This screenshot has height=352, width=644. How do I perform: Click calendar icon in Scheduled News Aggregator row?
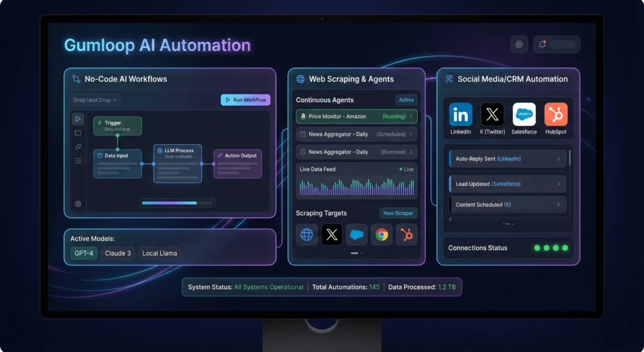pos(303,134)
